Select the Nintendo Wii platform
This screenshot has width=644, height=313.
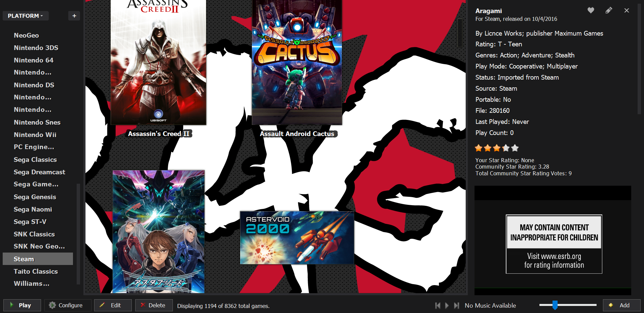pos(35,135)
